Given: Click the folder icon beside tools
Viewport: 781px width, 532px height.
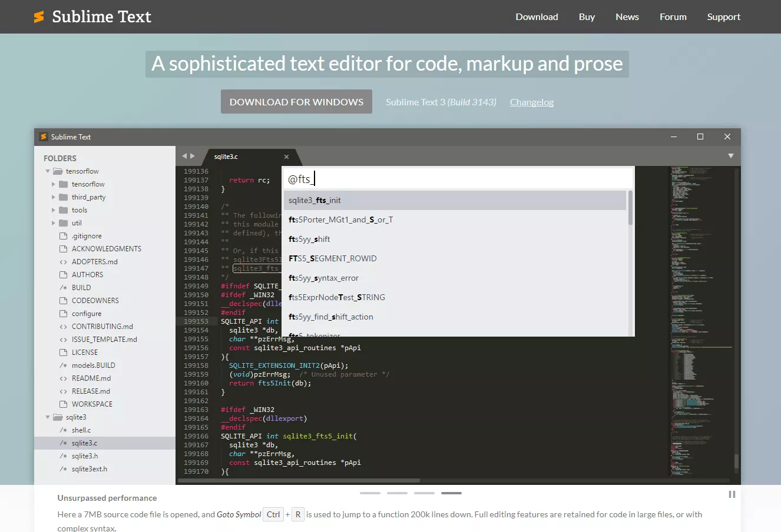Looking at the screenshot, I should point(64,210).
